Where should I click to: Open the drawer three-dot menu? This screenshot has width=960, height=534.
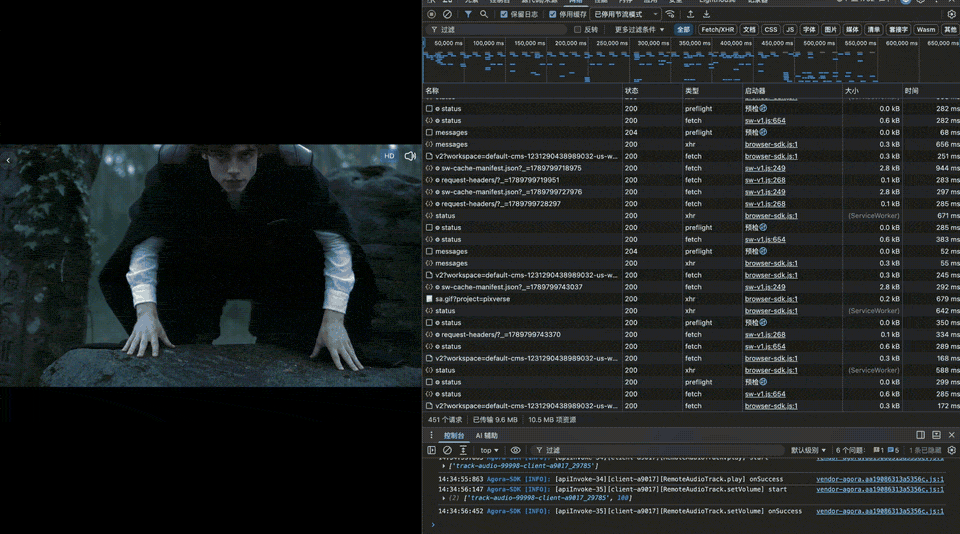coord(431,435)
